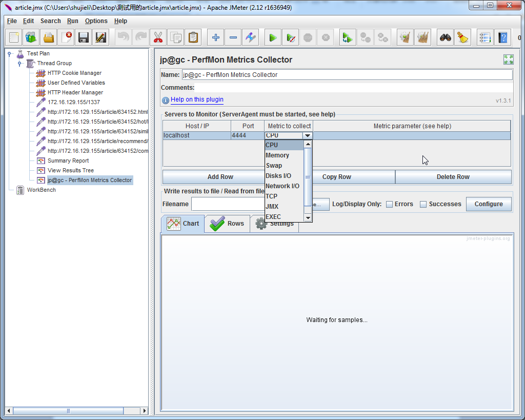Image resolution: width=525 pixels, height=420 pixels.
Task: Click the dropdown list scroll down arrow
Action: tap(308, 218)
